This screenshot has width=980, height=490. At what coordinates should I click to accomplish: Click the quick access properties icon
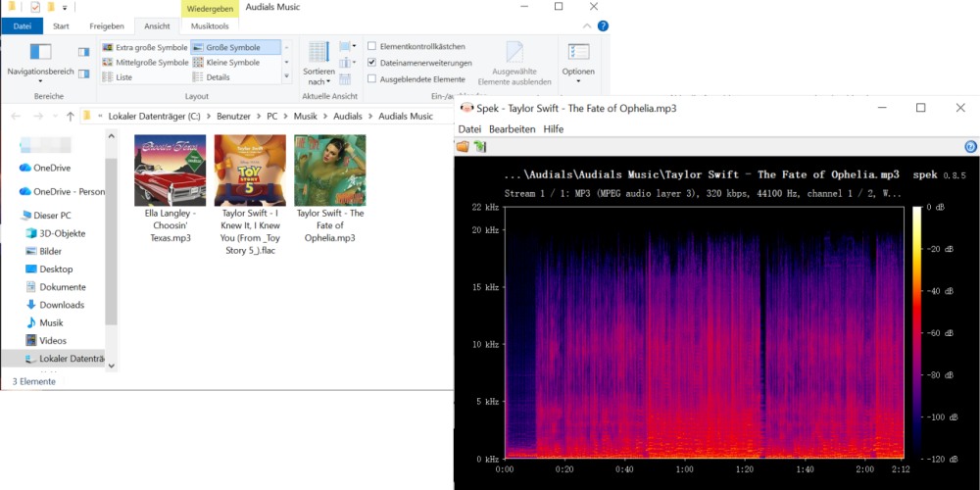(x=35, y=8)
